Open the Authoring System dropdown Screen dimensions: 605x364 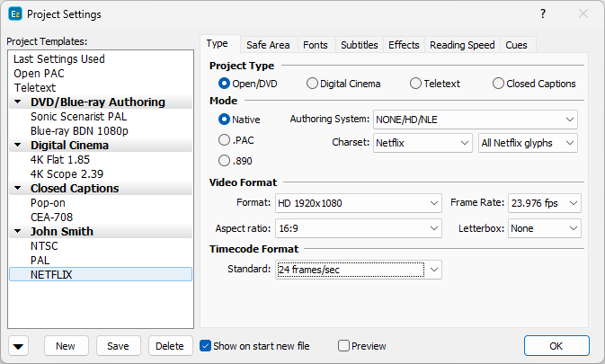[474, 119]
